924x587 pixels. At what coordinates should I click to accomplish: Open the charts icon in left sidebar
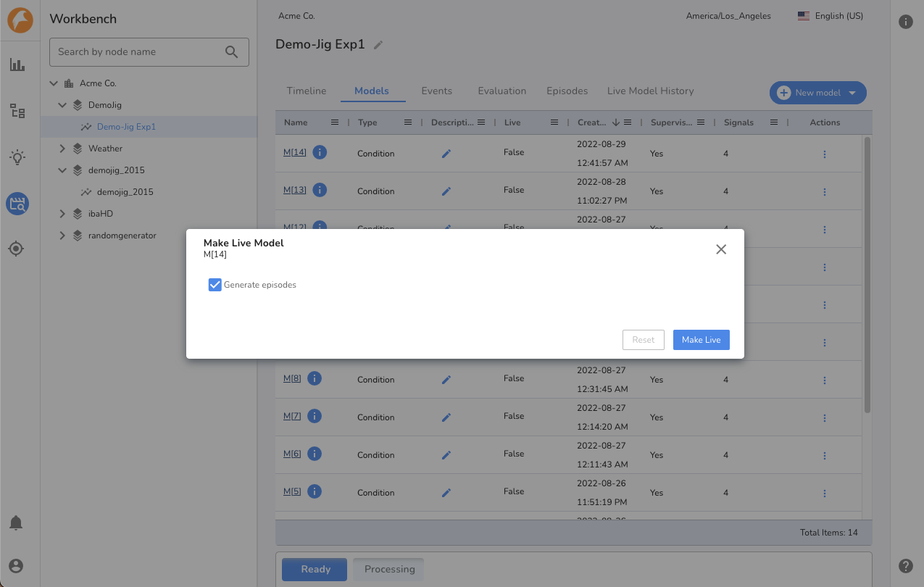pos(17,64)
